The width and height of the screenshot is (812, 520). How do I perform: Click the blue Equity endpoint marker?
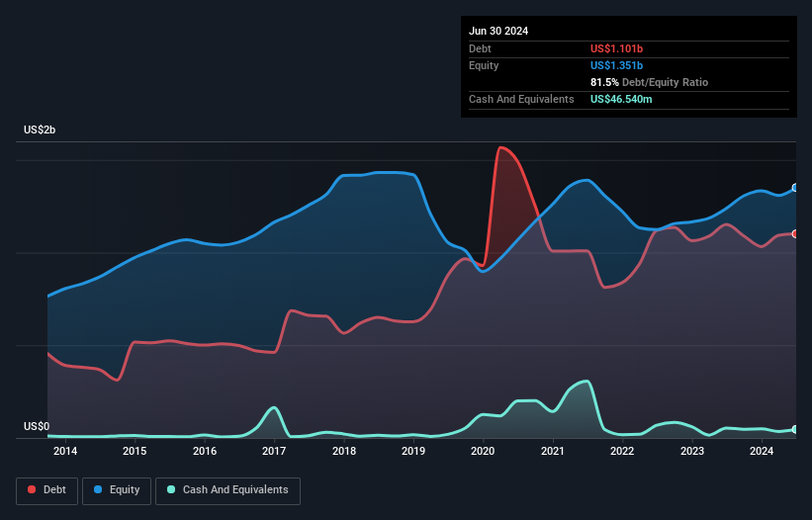point(795,188)
